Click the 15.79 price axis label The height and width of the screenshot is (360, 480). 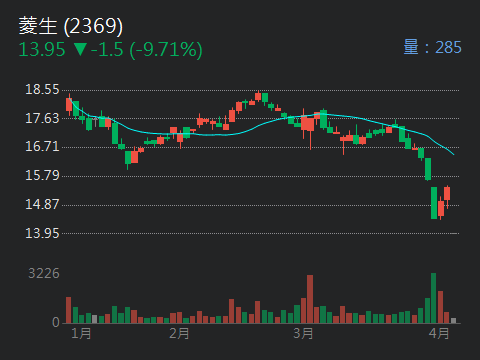[x=42, y=175]
